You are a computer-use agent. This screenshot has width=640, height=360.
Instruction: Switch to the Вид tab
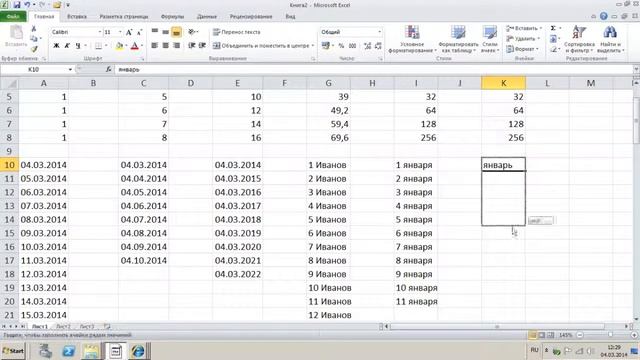pyautogui.click(x=290, y=17)
